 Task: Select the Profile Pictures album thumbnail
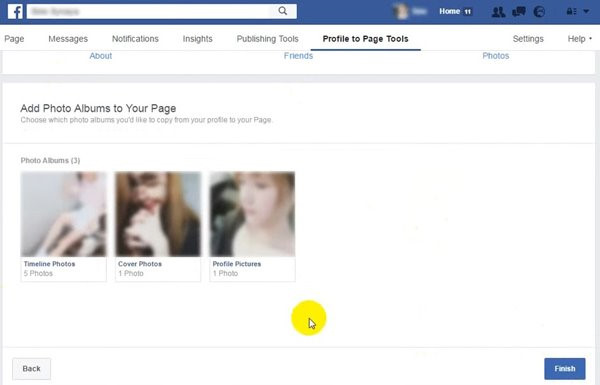(x=253, y=214)
